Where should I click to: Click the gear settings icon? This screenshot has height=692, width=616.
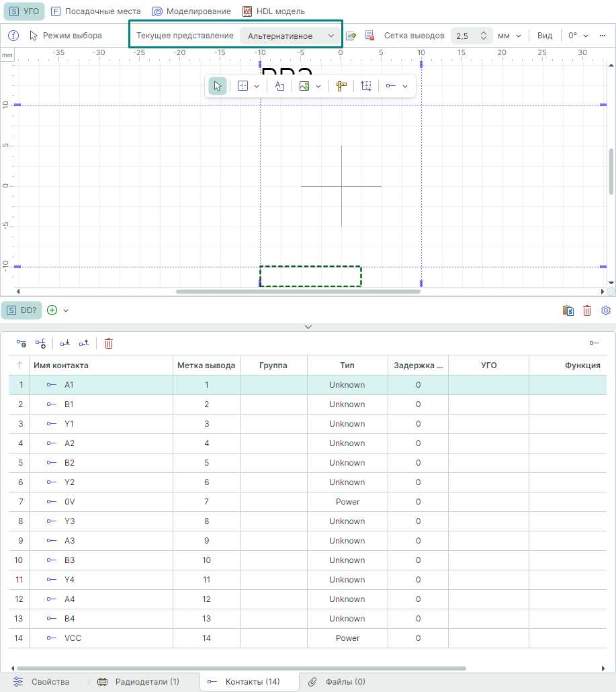605,310
